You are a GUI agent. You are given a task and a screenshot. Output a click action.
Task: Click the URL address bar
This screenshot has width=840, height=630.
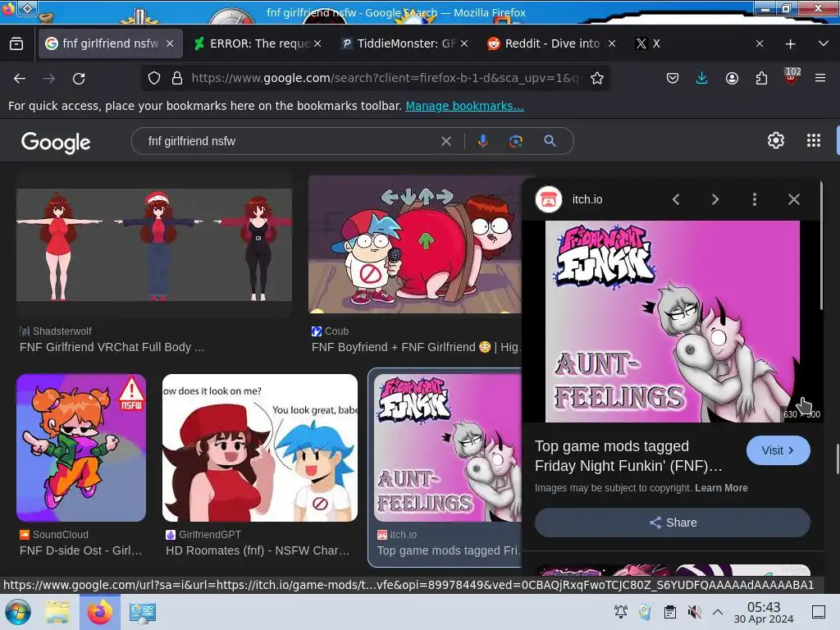[385, 78]
